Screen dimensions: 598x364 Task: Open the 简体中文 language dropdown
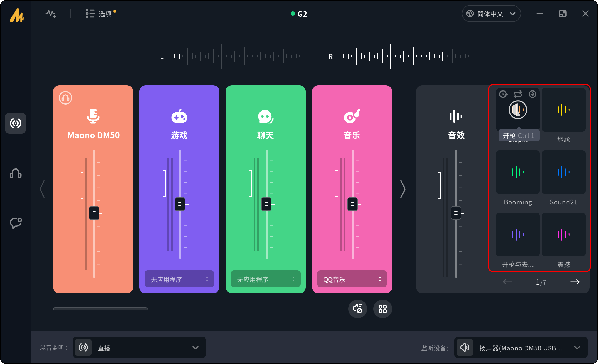point(491,14)
